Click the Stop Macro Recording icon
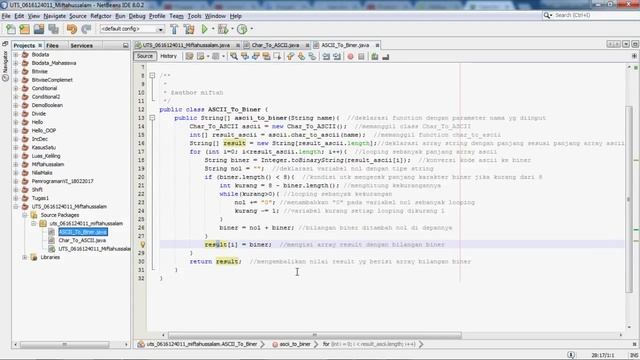640x360 pixels. 361,56
